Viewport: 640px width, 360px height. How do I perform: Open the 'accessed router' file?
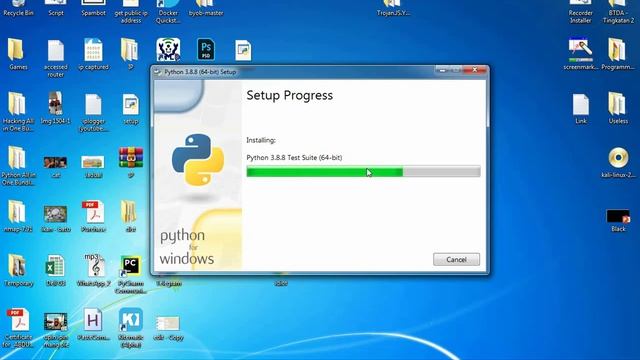56,58
